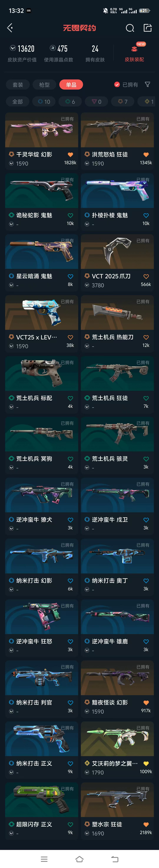
Task: Unfavorite 塑水宗 狂徒 heart
Action: [146, 825]
